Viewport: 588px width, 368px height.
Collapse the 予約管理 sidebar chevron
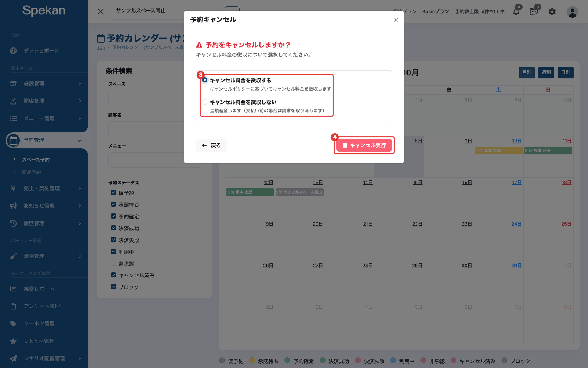[80, 141]
